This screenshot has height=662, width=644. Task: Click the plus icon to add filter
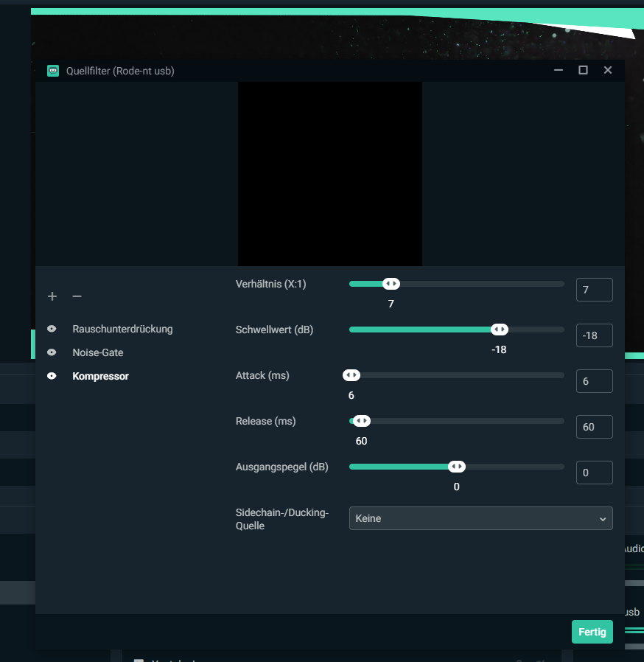(x=52, y=296)
